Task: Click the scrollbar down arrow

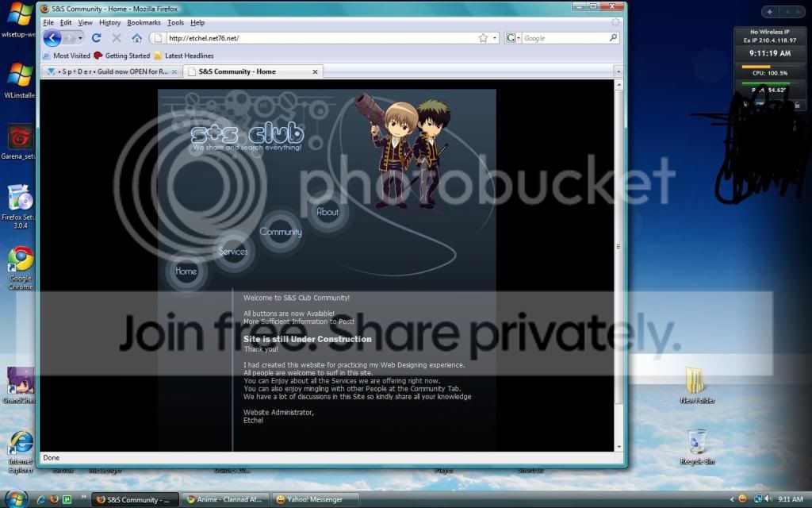Action: click(619, 447)
